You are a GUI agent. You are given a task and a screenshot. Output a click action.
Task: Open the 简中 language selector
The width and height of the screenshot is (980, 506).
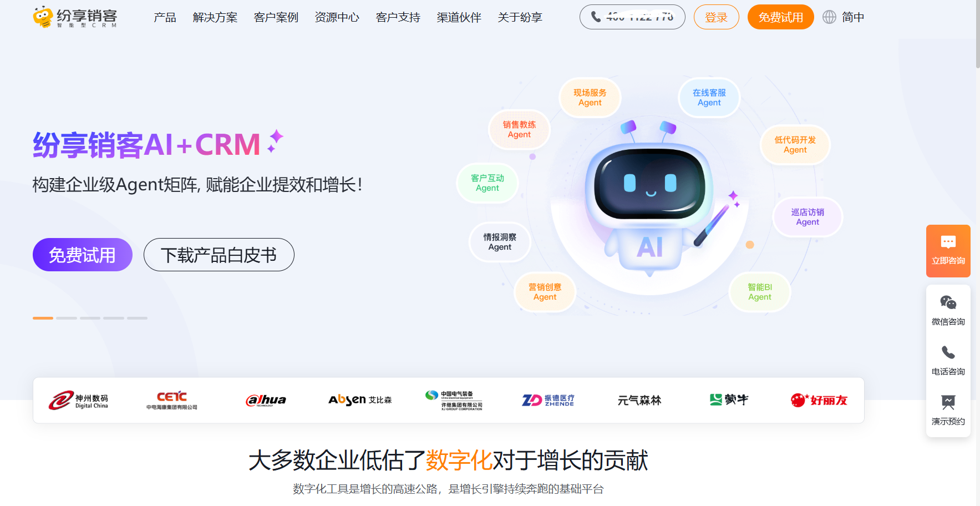pyautogui.click(x=853, y=17)
